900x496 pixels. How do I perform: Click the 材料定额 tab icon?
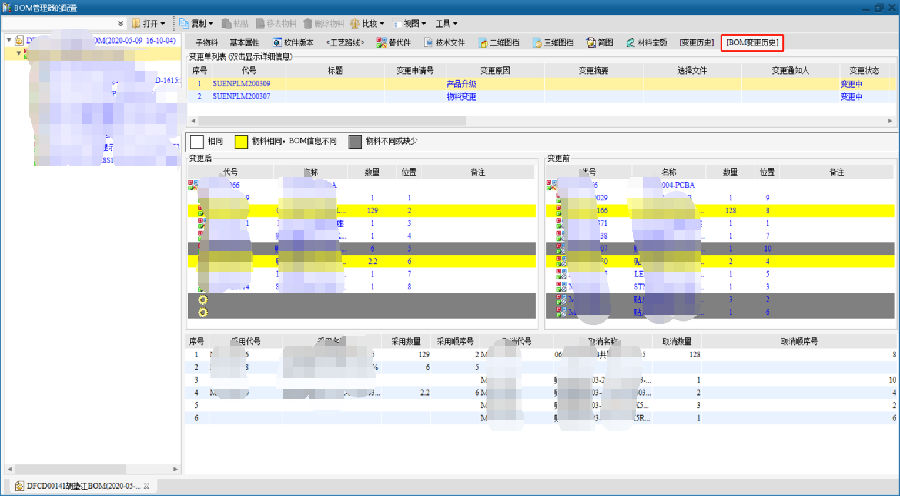click(631, 43)
